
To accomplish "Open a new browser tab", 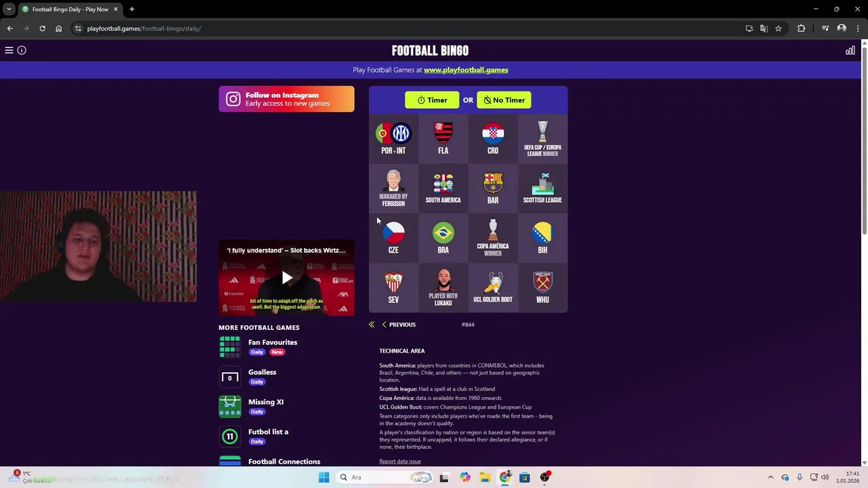I will (132, 9).
